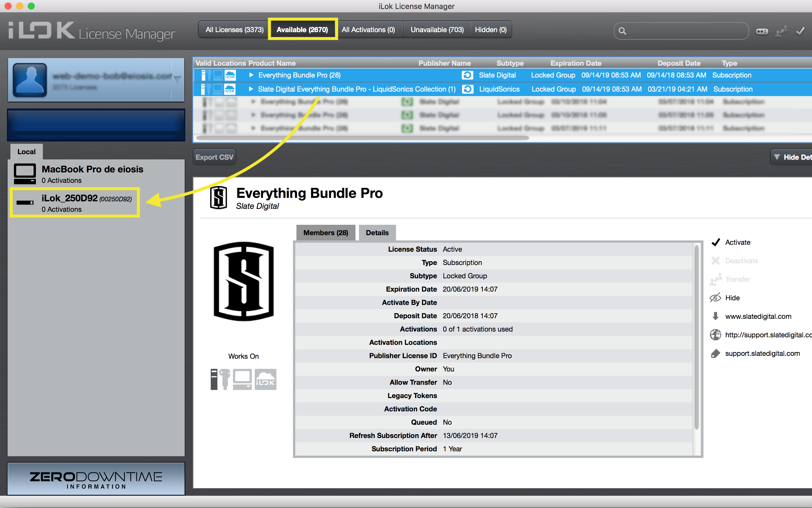
Task: Open the Members (28) tab
Action: point(325,233)
